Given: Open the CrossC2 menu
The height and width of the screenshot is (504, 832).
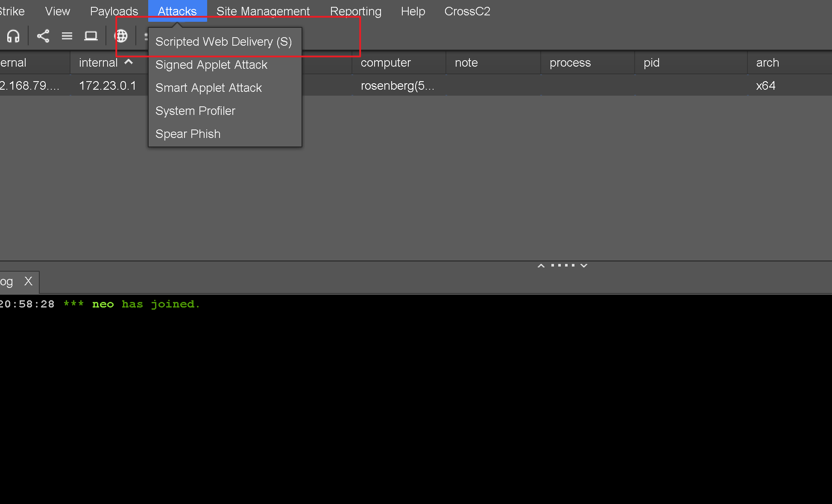Looking at the screenshot, I should tap(467, 11).
